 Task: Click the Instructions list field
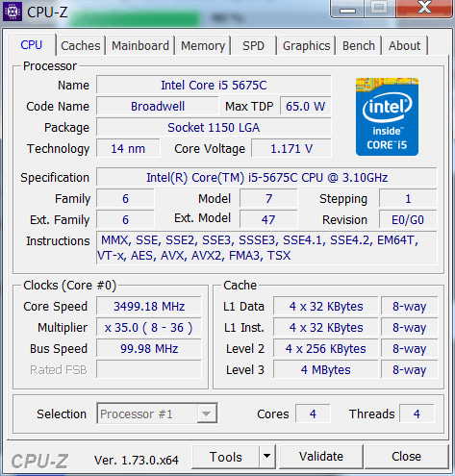(x=266, y=248)
